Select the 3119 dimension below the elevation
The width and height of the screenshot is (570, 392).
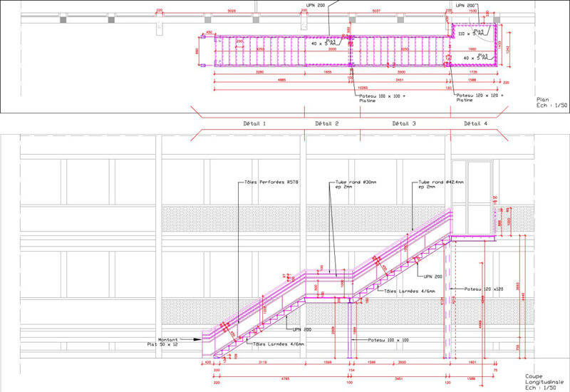(263, 361)
